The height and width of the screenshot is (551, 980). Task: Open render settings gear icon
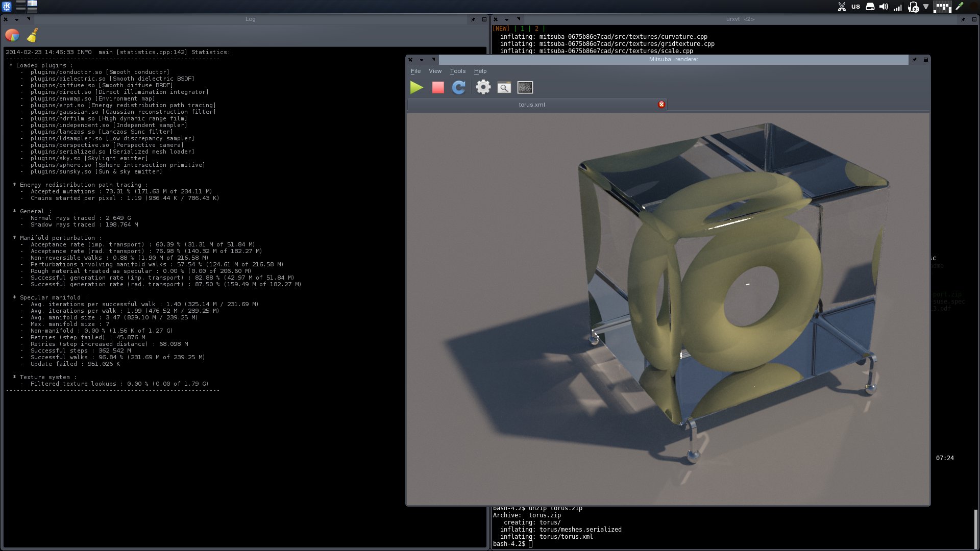coord(483,87)
